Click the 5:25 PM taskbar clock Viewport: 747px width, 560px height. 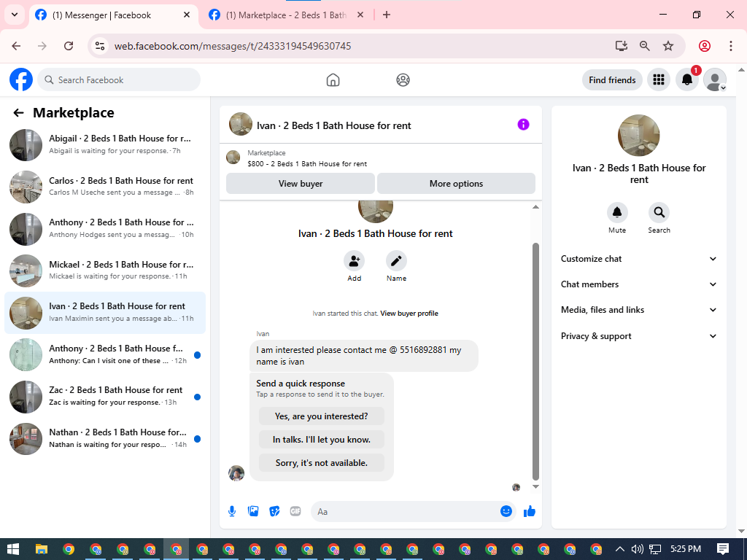686,549
